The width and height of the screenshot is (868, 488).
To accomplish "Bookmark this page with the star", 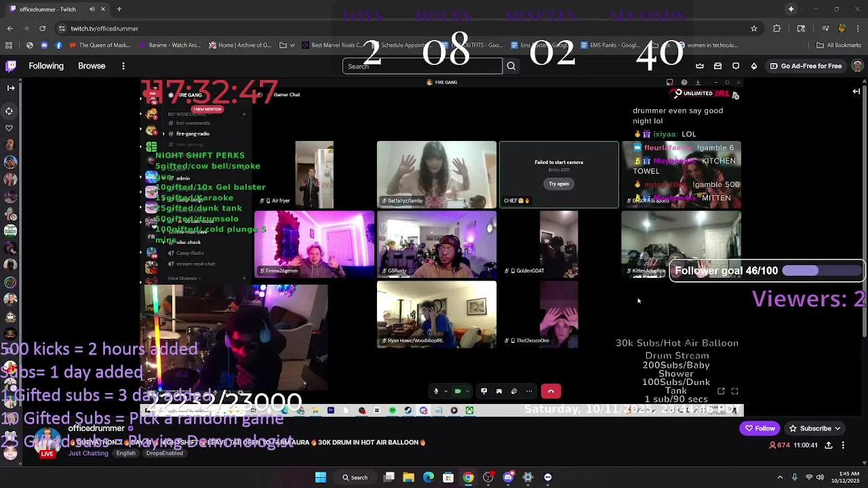I will (753, 28).
